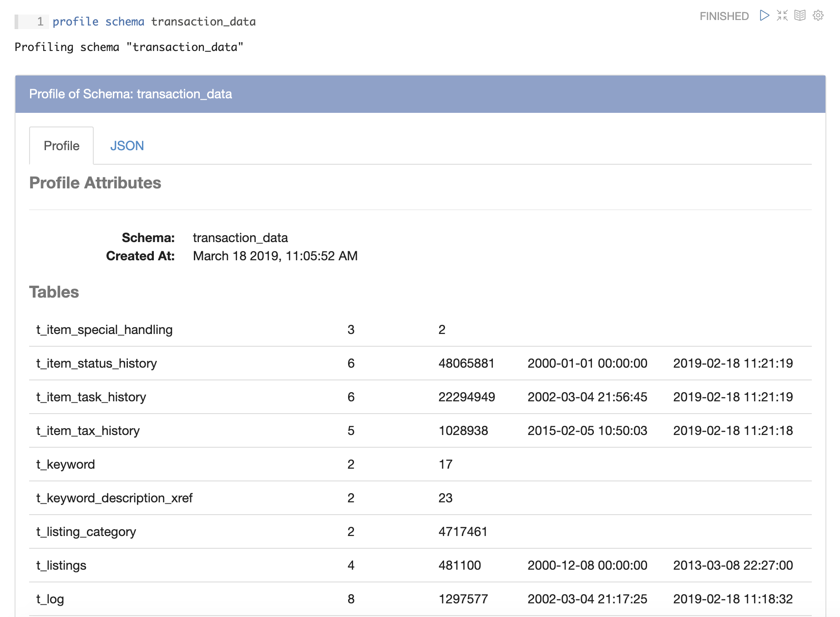840x617 pixels.
Task: Click row count 22294949 for t_item_task_history
Action: coord(466,397)
